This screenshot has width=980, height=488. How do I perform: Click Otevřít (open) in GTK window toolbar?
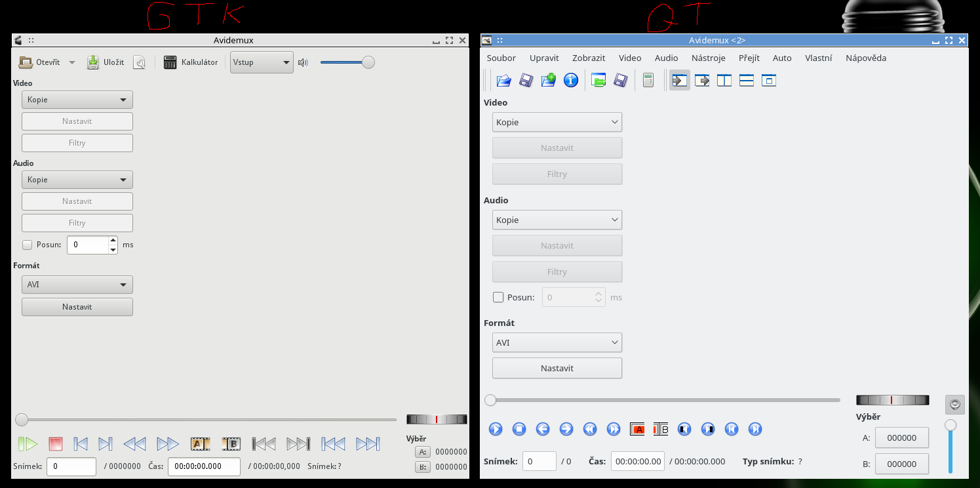pos(39,62)
